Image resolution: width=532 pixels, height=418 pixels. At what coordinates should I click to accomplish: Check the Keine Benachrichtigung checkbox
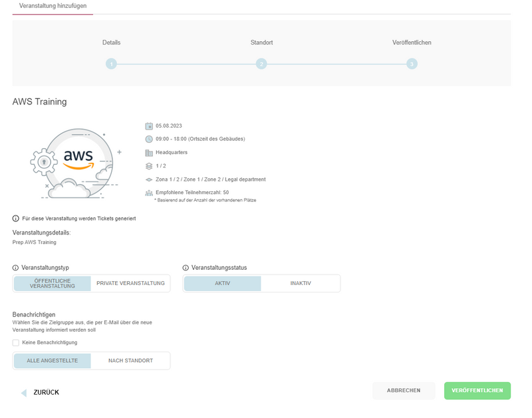15,343
